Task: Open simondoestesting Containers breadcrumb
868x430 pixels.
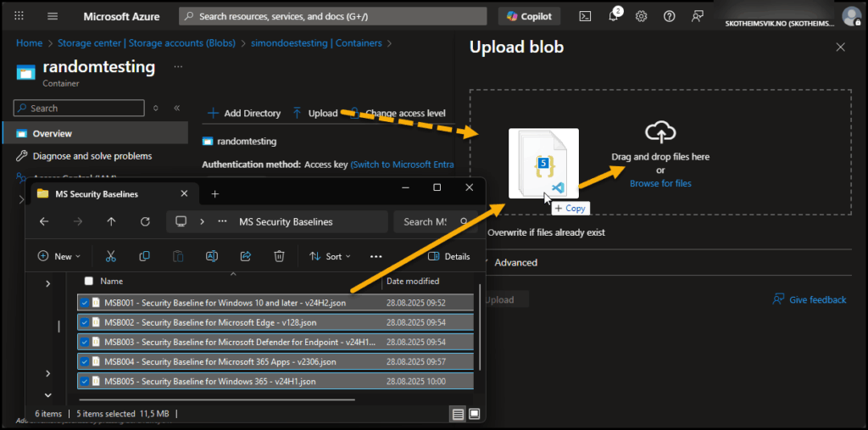Action: pyautogui.click(x=316, y=42)
